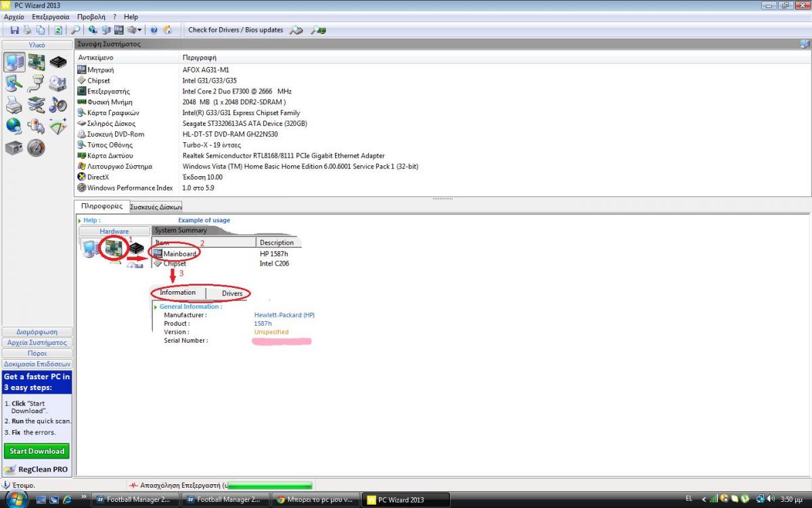The width and height of the screenshot is (812, 508).
Task: Click the taskbar clock showing 3:50 μμ
Action: (x=792, y=499)
